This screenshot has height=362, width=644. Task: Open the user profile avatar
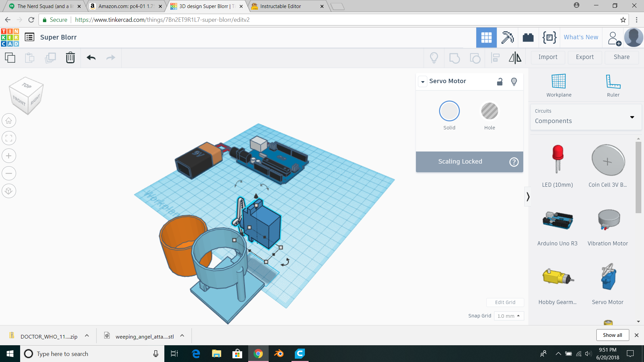[x=634, y=37]
